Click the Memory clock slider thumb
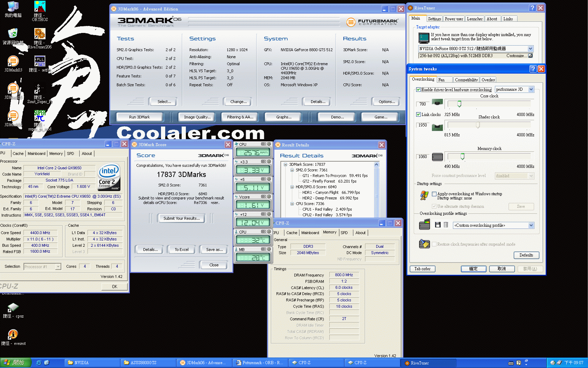The width and height of the screenshot is (588, 368). (462, 156)
